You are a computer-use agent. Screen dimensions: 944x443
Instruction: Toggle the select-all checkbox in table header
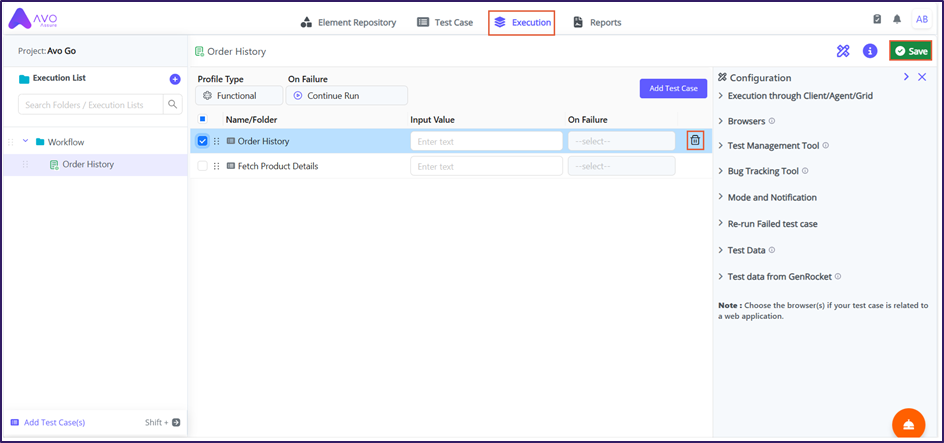click(203, 120)
